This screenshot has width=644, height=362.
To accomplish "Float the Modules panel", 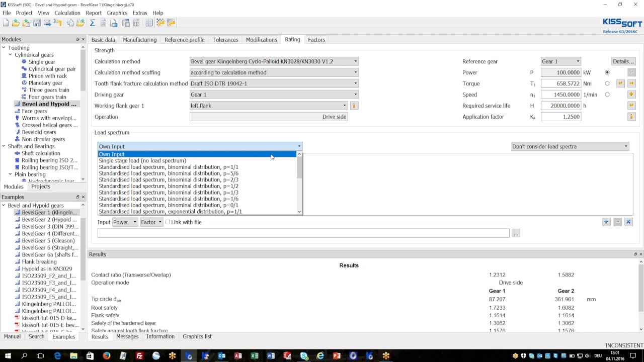I will pos(77,39).
